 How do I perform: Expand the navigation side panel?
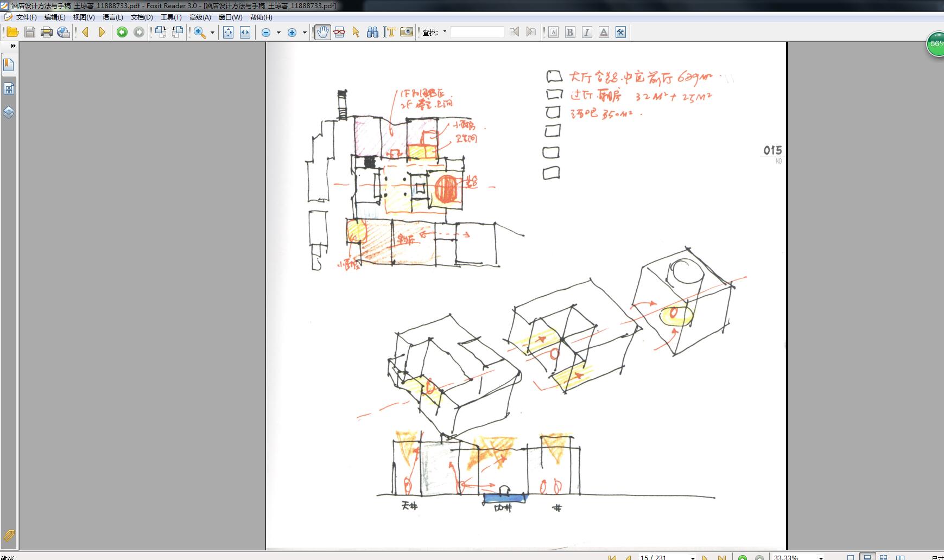pos(13,46)
